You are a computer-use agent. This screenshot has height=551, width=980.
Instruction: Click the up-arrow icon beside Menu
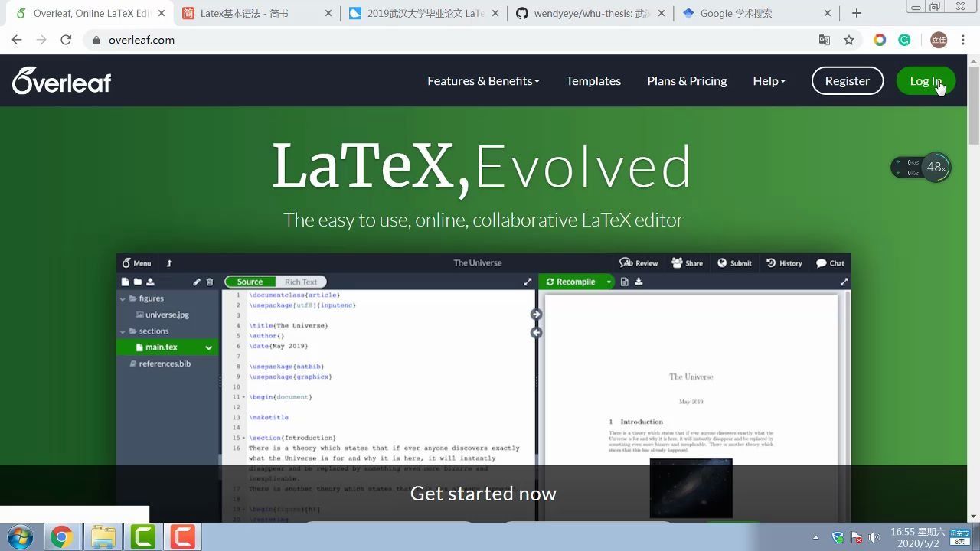[169, 262]
